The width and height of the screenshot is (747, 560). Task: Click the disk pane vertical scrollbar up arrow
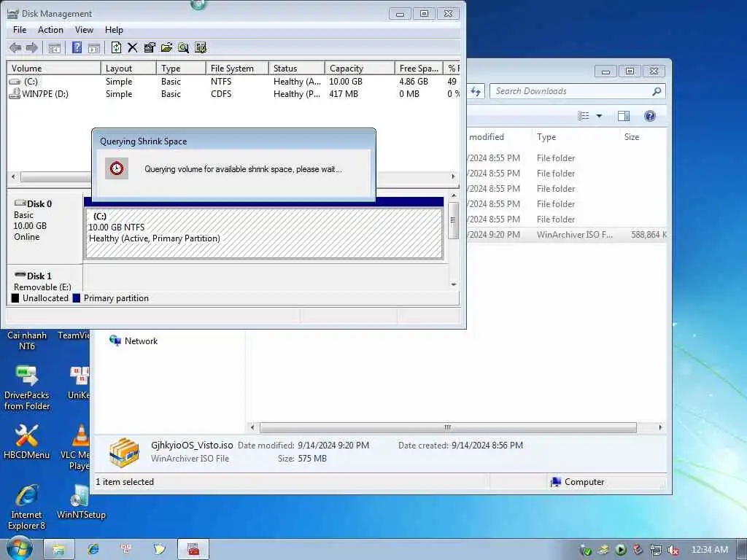[x=454, y=195]
